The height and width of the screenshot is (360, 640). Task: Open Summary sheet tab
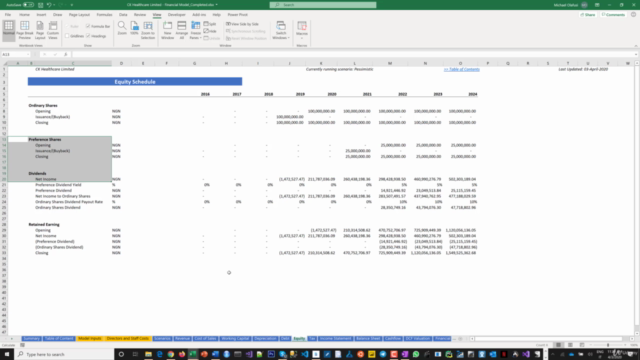click(x=31, y=338)
